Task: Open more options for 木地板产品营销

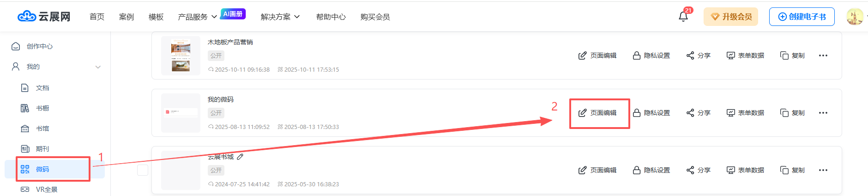Action: point(823,55)
